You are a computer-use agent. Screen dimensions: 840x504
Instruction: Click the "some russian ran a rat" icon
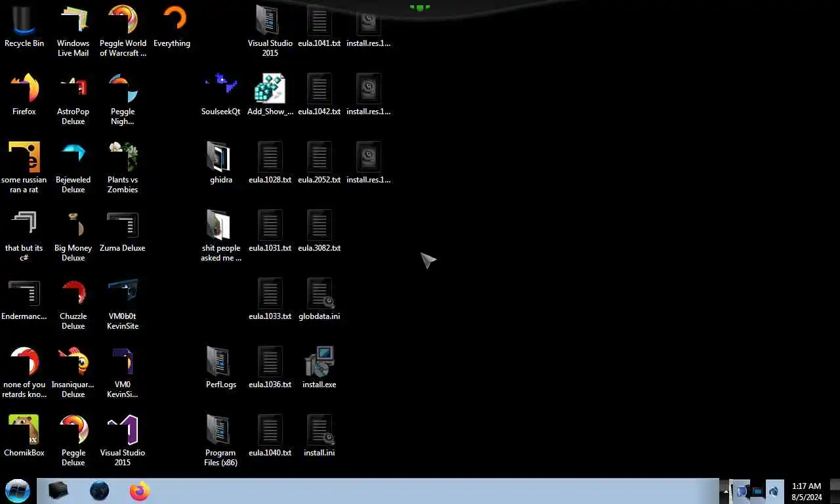tap(24, 167)
